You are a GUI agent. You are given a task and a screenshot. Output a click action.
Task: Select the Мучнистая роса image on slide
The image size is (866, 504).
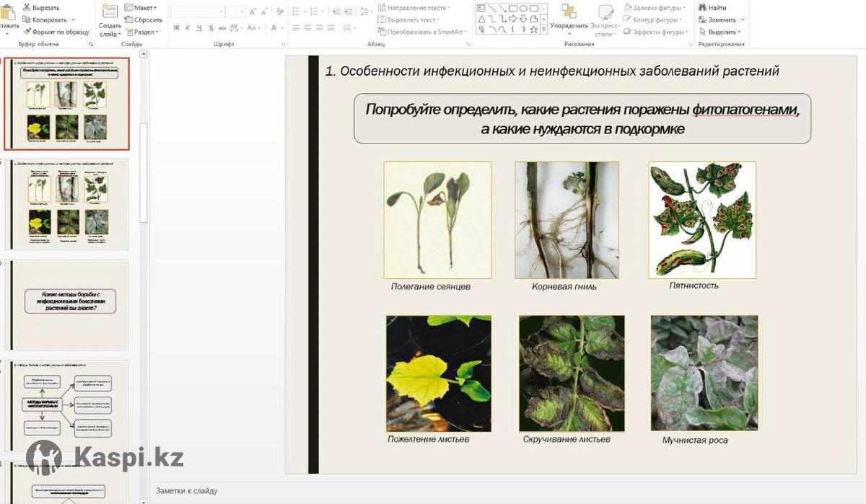pyautogui.click(x=704, y=373)
